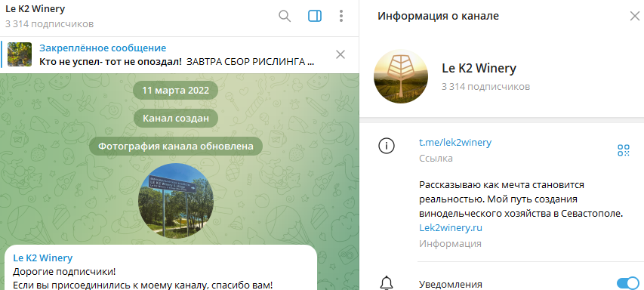The width and height of the screenshot is (644, 290).
Task: Open the channel avatar in info panel
Action: (401, 76)
